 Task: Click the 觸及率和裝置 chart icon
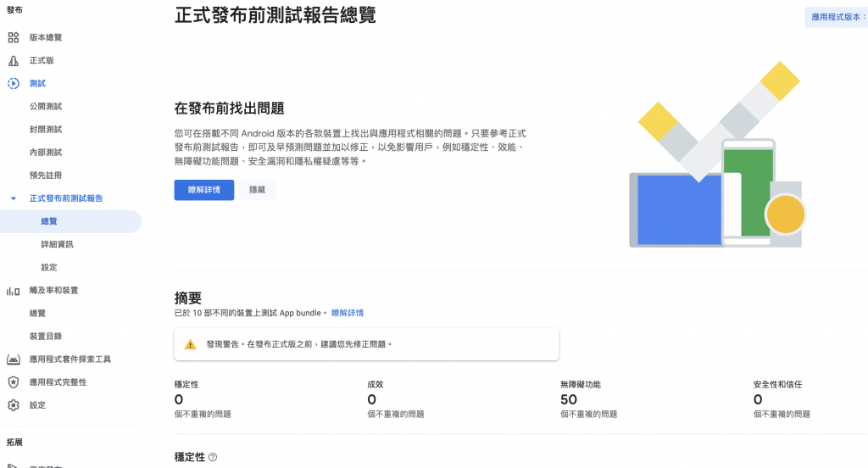point(14,291)
